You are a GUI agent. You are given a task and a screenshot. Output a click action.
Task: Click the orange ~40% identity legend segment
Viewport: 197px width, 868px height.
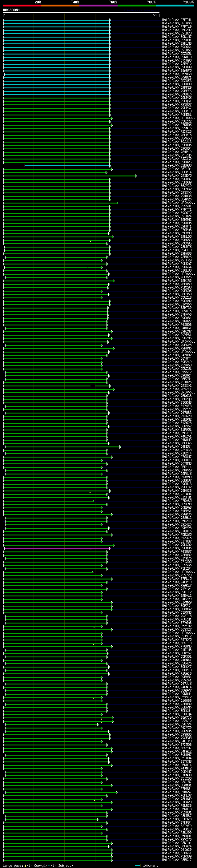(x=60, y=6)
